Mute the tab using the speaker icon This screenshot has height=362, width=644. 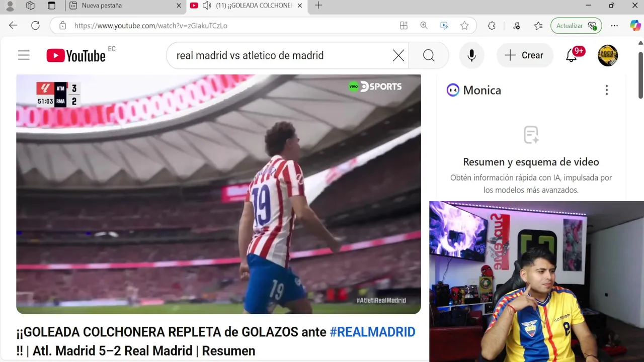pos(207,6)
